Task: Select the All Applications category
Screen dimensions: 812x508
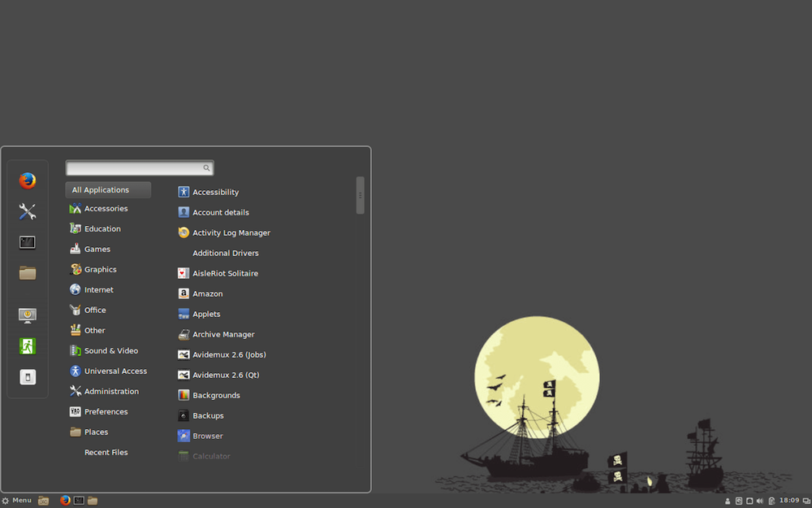Action: [x=108, y=189]
